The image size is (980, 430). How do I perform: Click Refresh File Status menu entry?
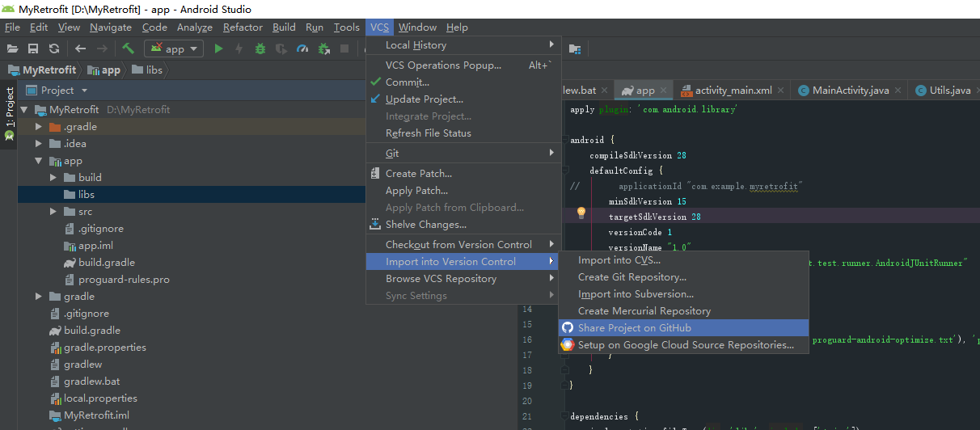[x=463, y=133]
